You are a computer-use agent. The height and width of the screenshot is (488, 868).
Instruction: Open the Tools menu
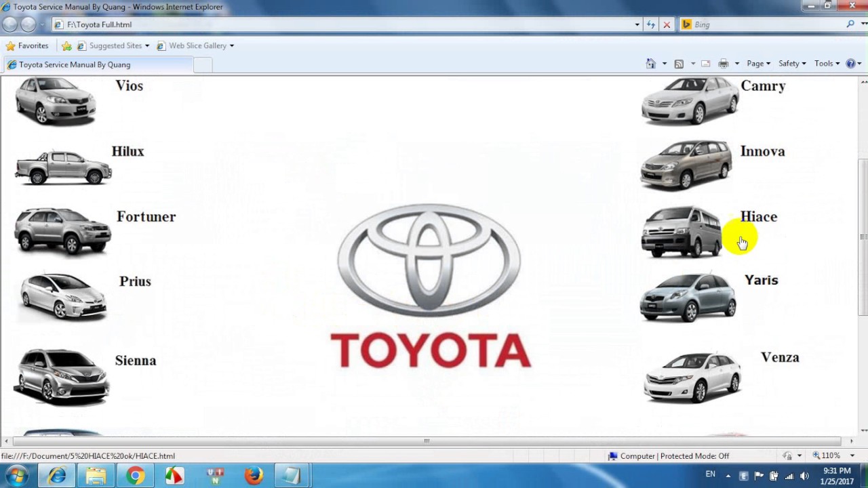point(827,64)
